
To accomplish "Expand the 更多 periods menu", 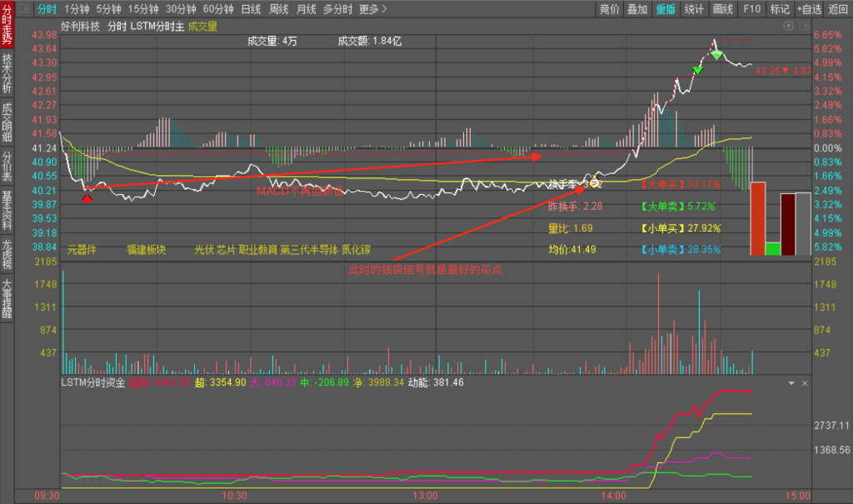I will click(372, 9).
